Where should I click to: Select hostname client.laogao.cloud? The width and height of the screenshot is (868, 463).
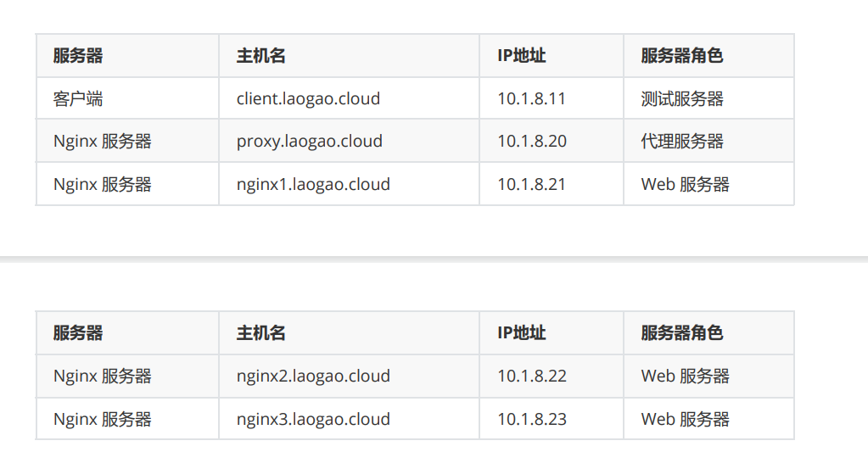pyautogui.click(x=308, y=98)
